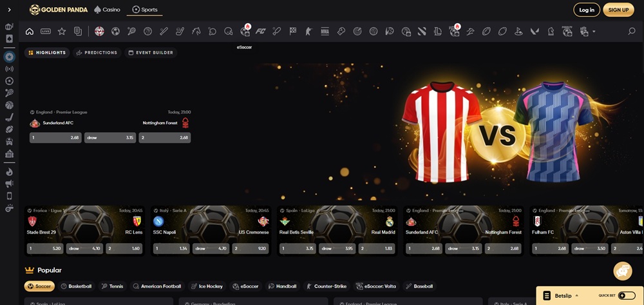Click the Log in button
The height and width of the screenshot is (305, 644).
[x=587, y=10]
